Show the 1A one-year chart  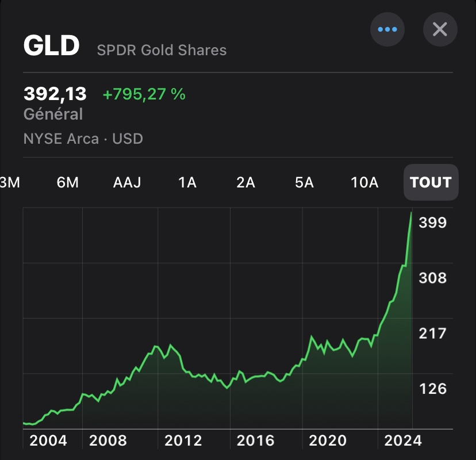tap(187, 182)
